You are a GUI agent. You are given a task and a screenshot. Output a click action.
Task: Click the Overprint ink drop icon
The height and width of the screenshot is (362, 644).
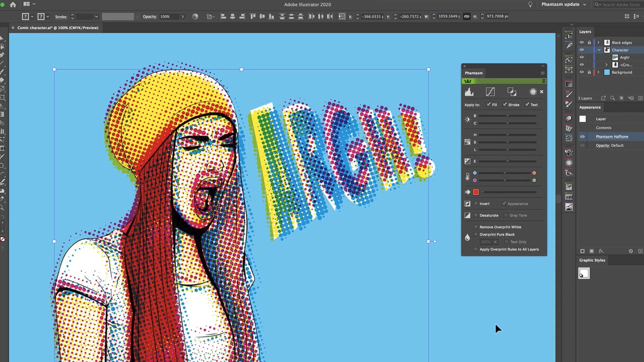(x=467, y=237)
